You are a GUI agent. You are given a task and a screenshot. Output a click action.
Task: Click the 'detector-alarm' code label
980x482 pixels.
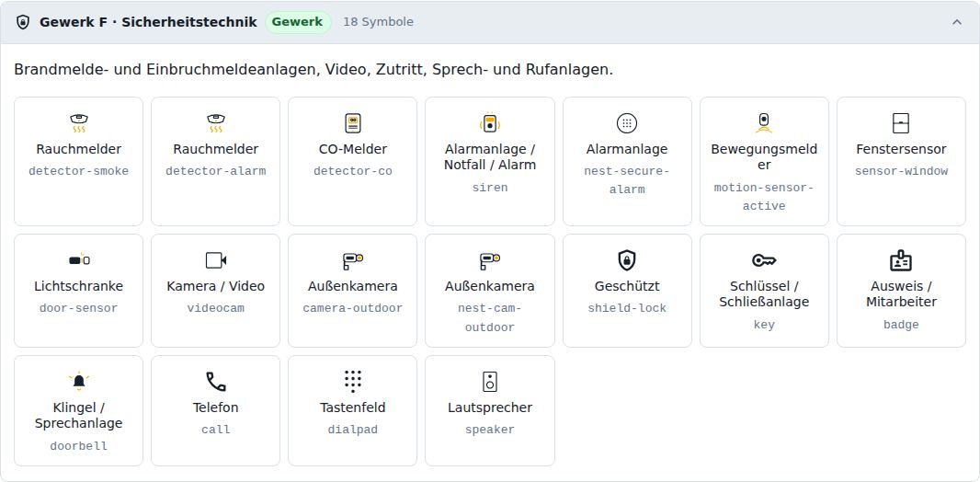(216, 171)
